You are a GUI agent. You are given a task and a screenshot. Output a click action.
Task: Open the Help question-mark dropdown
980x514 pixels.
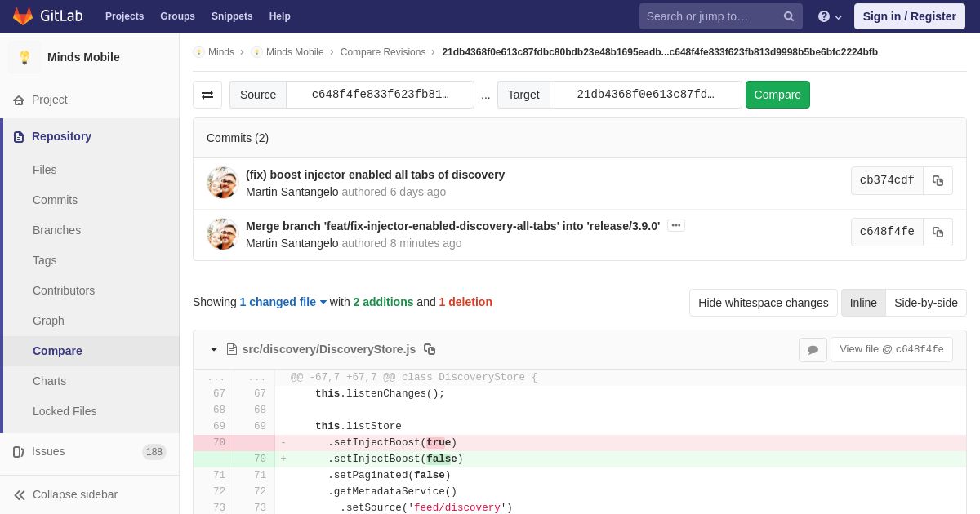pos(830,16)
